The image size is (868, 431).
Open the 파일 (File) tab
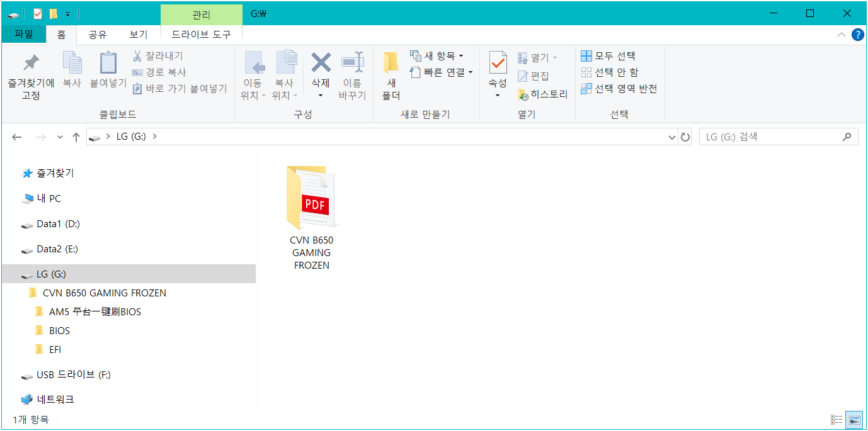click(x=24, y=34)
